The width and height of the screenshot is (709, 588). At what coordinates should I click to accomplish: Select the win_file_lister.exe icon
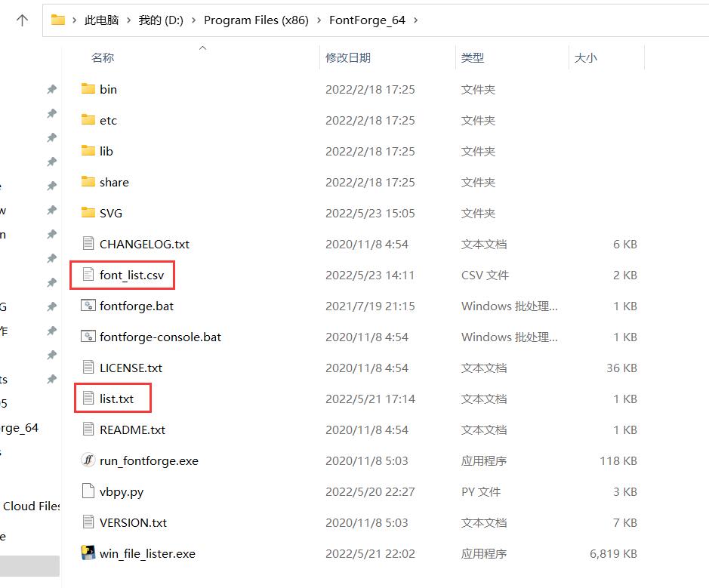click(88, 553)
